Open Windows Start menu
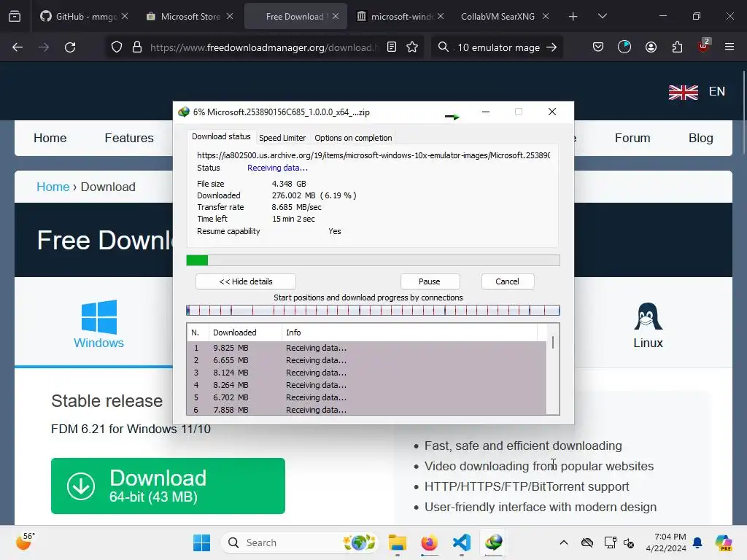This screenshot has height=560, width=747. 201,542
